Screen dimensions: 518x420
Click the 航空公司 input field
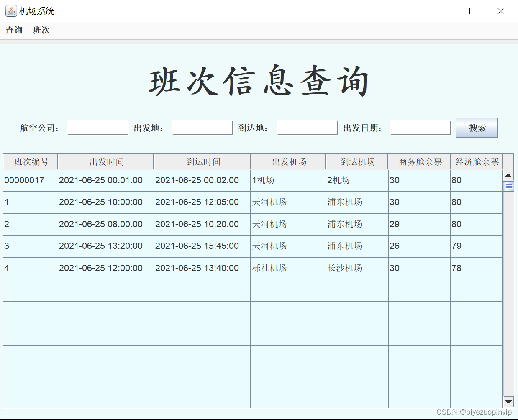97,128
